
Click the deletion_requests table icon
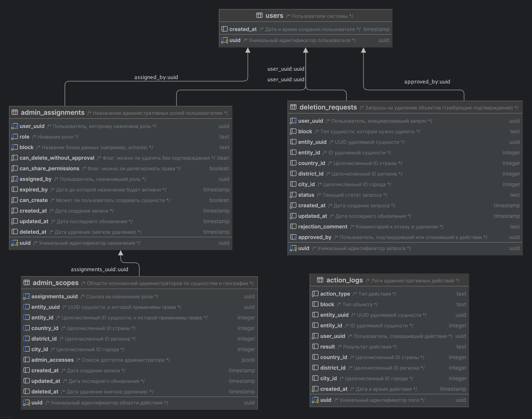click(x=293, y=107)
